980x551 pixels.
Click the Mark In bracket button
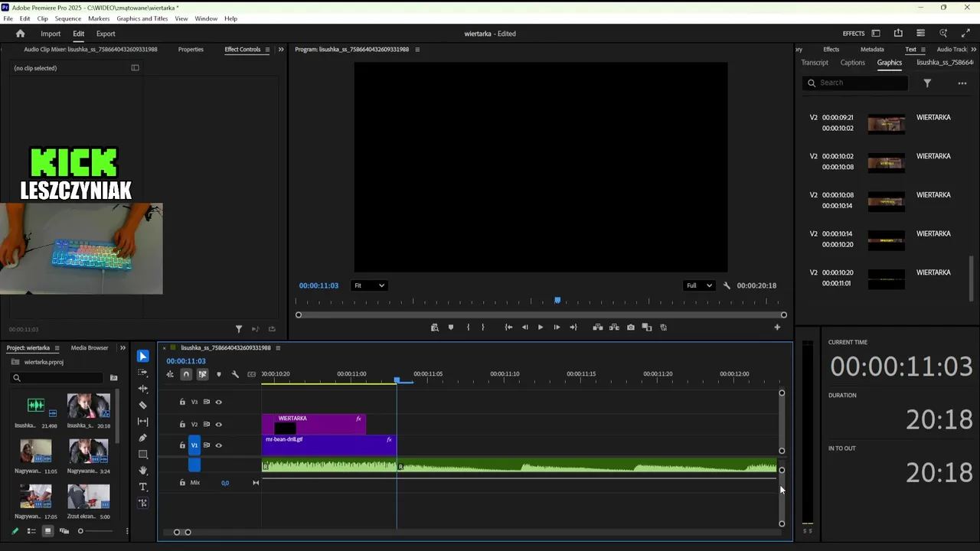pyautogui.click(x=468, y=328)
